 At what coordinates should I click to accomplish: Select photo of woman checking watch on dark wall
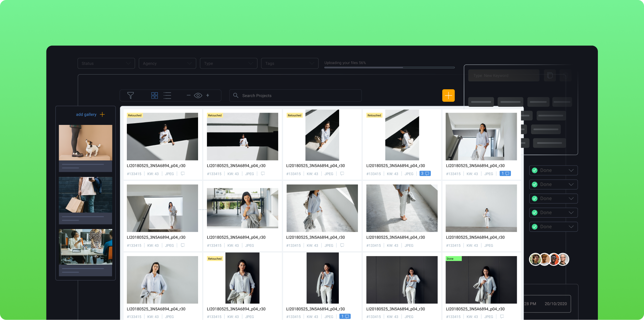[402, 280]
